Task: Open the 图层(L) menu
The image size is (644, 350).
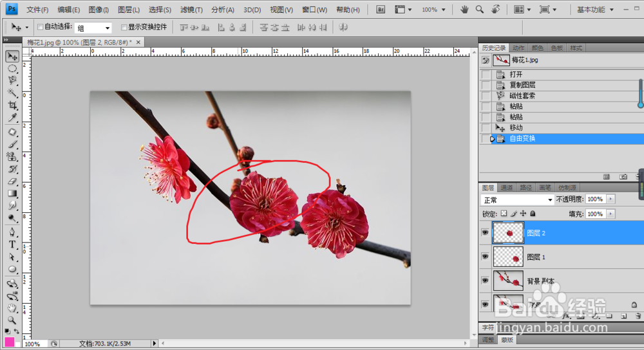Action: click(129, 10)
